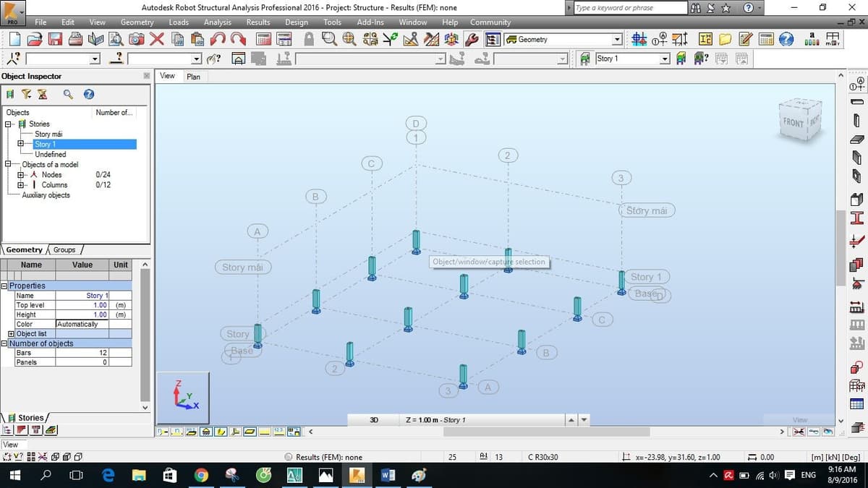Image resolution: width=868 pixels, height=488 pixels.
Task: Click the ViewCube FRONT face
Action: [x=793, y=123]
